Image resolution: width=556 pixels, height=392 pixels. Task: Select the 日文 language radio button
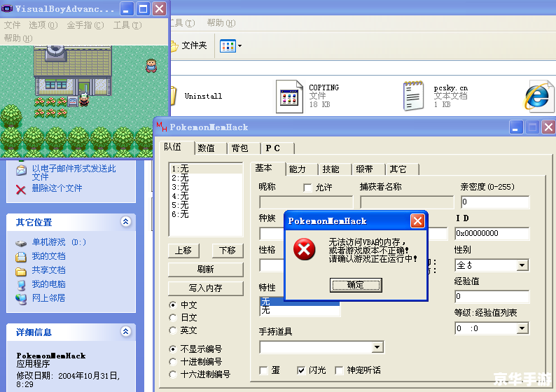[173, 318]
